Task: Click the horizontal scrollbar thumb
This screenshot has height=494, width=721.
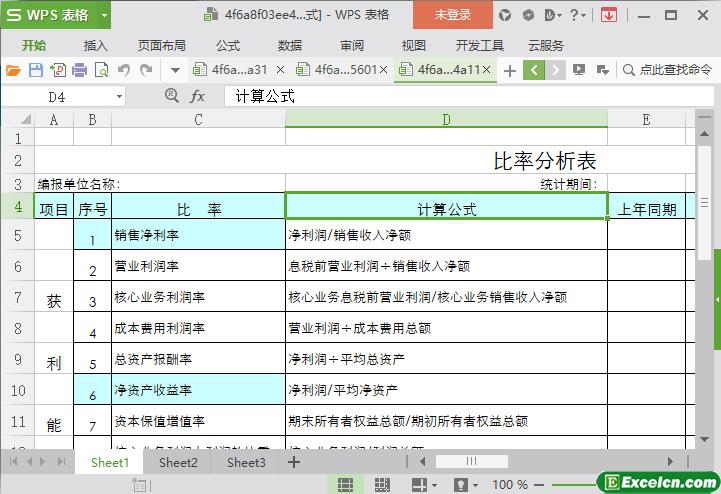Action: [472, 461]
